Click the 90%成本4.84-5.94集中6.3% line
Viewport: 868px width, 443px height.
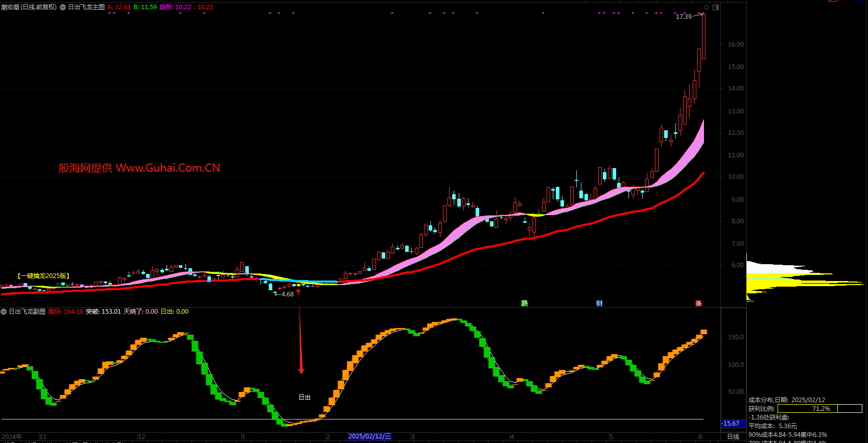[788, 435]
